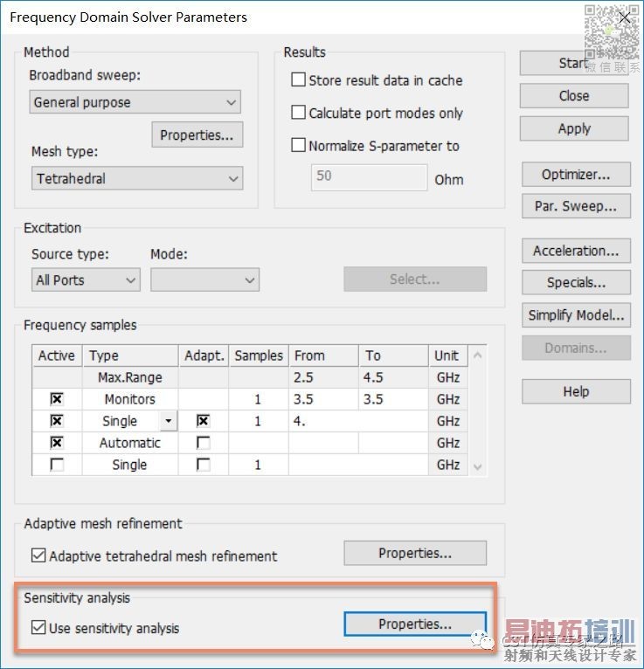Open Help
Screen dimensions: 644x669
[576, 391]
